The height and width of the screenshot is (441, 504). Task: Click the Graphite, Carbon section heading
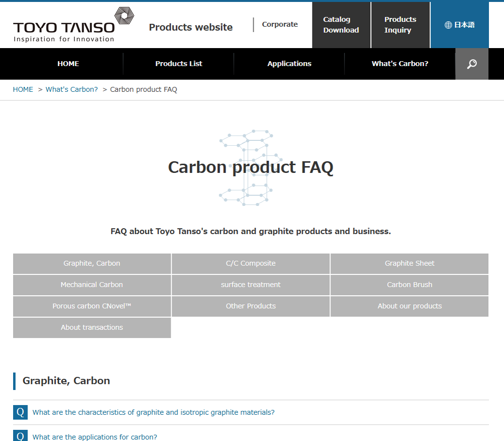[x=66, y=381]
